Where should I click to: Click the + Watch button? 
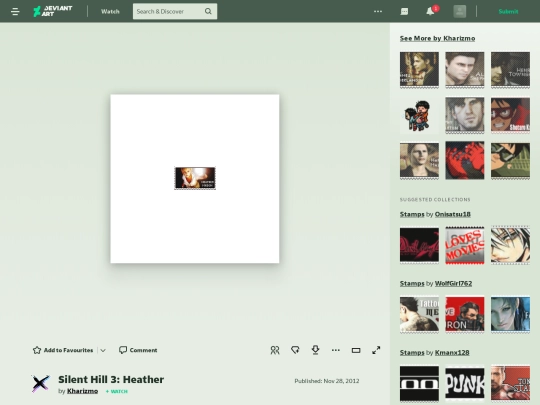(x=116, y=391)
